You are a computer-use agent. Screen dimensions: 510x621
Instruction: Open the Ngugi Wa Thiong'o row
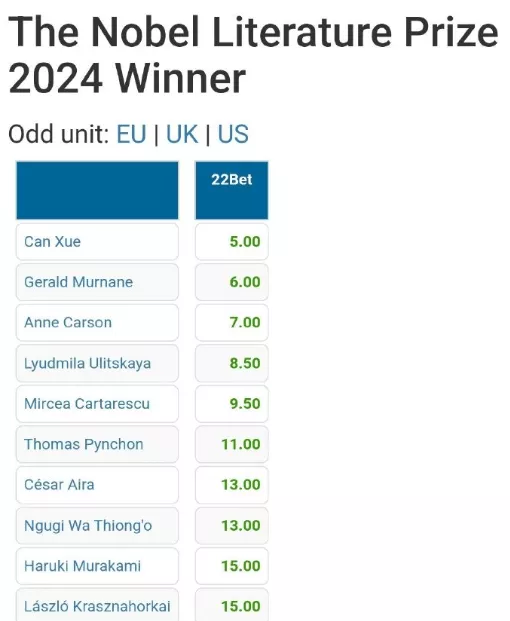(97, 526)
